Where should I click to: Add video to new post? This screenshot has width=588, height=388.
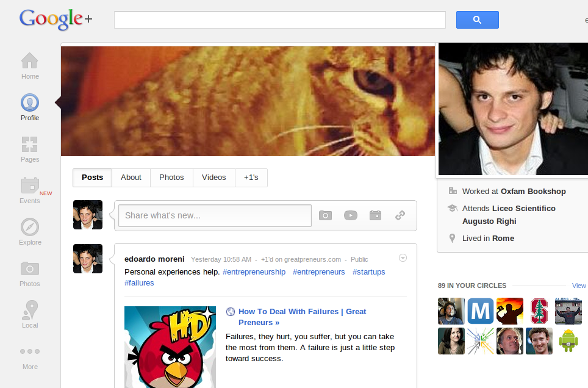coord(351,215)
